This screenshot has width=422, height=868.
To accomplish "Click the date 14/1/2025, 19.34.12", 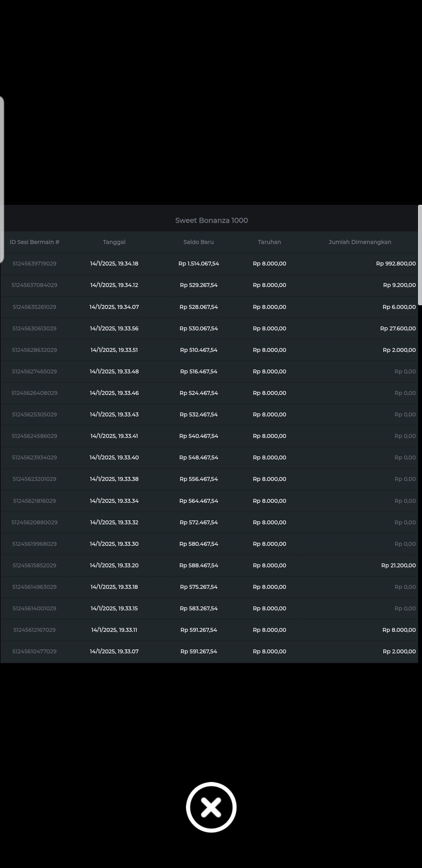I will point(114,285).
